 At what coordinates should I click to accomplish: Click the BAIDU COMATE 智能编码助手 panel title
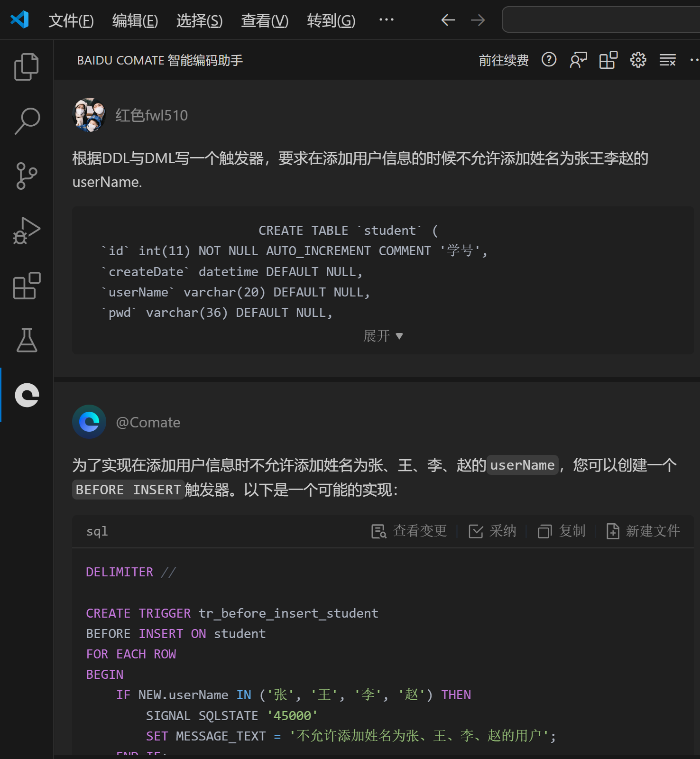[x=160, y=60]
